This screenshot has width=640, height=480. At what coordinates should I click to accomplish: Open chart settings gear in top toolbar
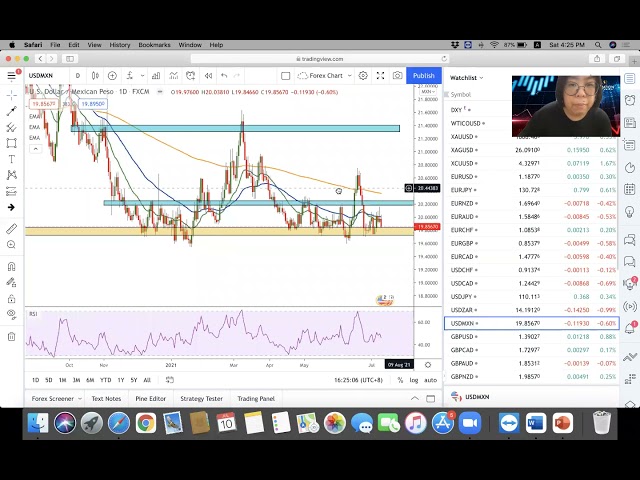click(x=363, y=76)
